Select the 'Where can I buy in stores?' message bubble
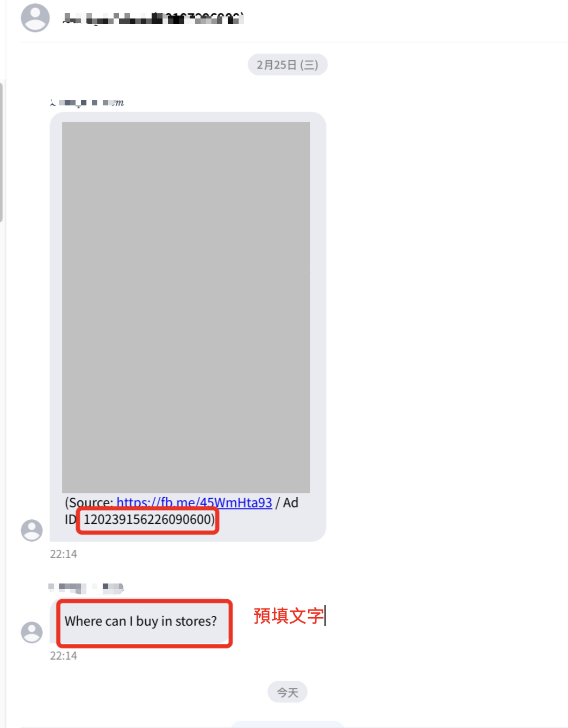Screen dimensions: 568x728 tap(141, 622)
